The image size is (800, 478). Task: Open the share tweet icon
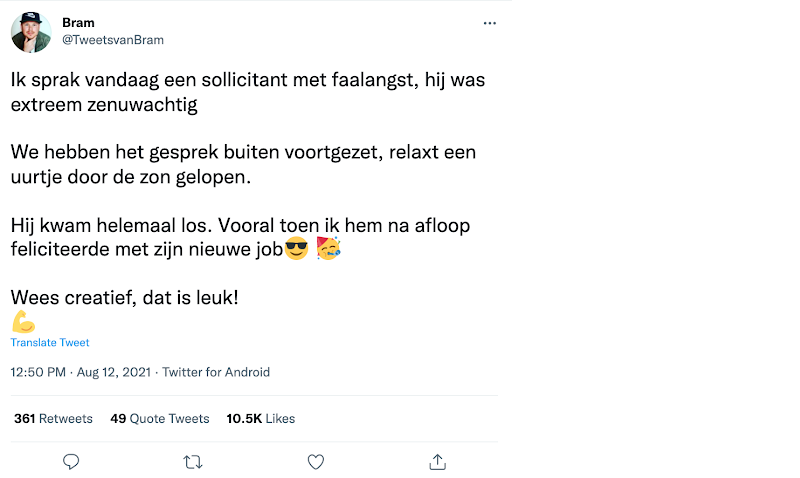pos(437,461)
